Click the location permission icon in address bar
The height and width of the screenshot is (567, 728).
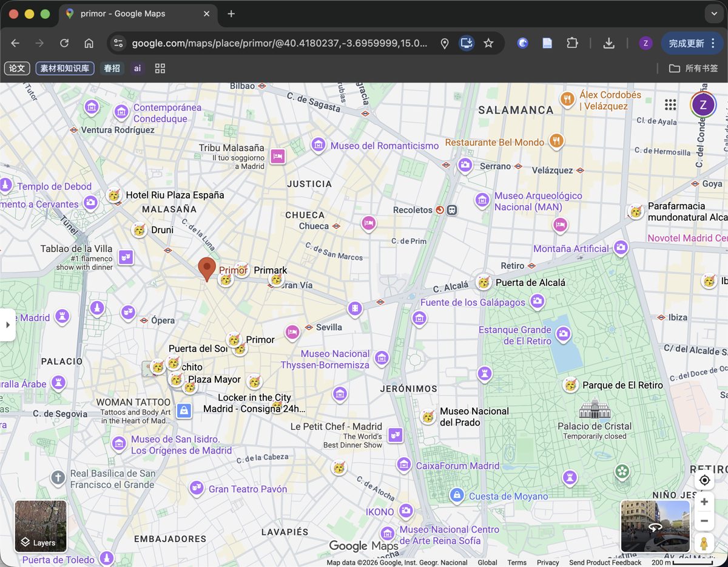[x=445, y=43]
